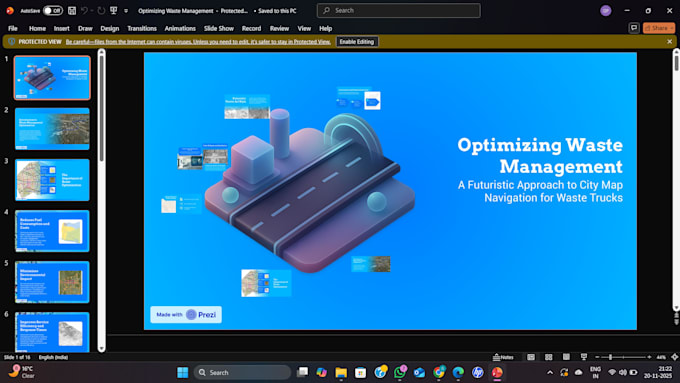680x383 pixels.
Task: Open the Help tab
Action: [326, 28]
